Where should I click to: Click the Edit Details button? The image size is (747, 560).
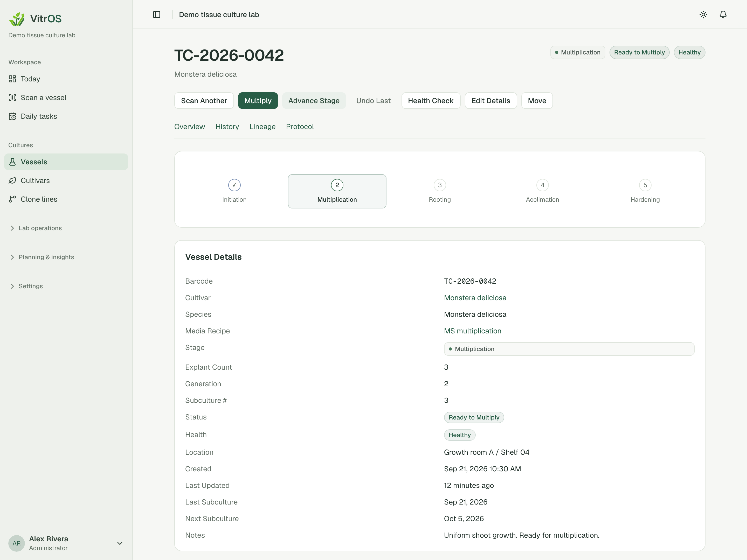point(491,101)
